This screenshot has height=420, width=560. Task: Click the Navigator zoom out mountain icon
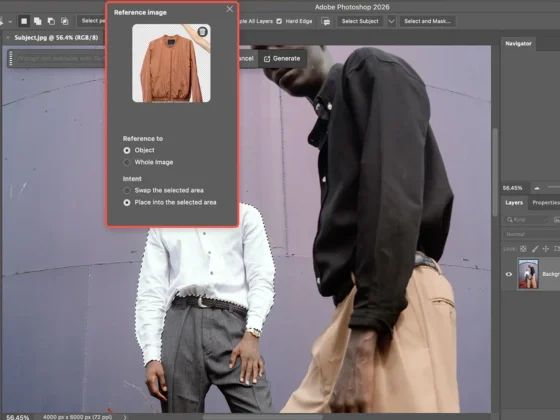[x=537, y=188]
